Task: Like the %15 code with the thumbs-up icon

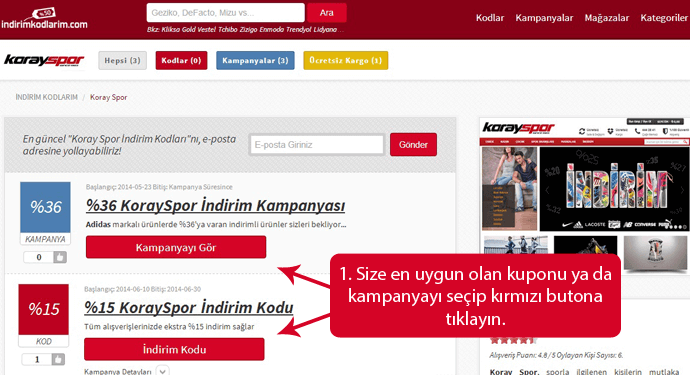Action: 58,359
